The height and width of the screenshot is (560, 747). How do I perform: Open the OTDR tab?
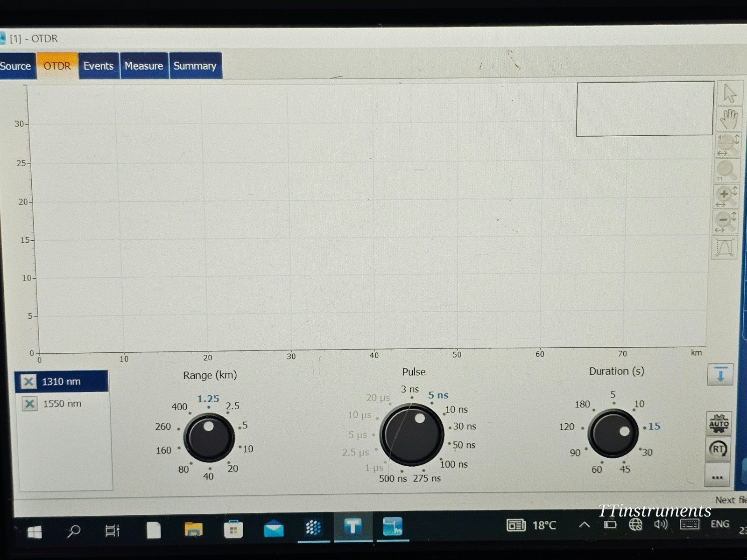[57, 66]
